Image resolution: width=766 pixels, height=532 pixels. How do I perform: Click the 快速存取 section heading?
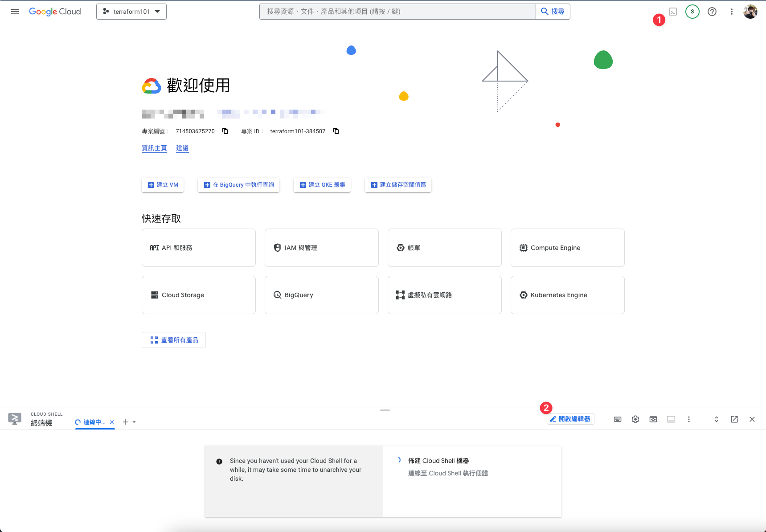pos(161,218)
